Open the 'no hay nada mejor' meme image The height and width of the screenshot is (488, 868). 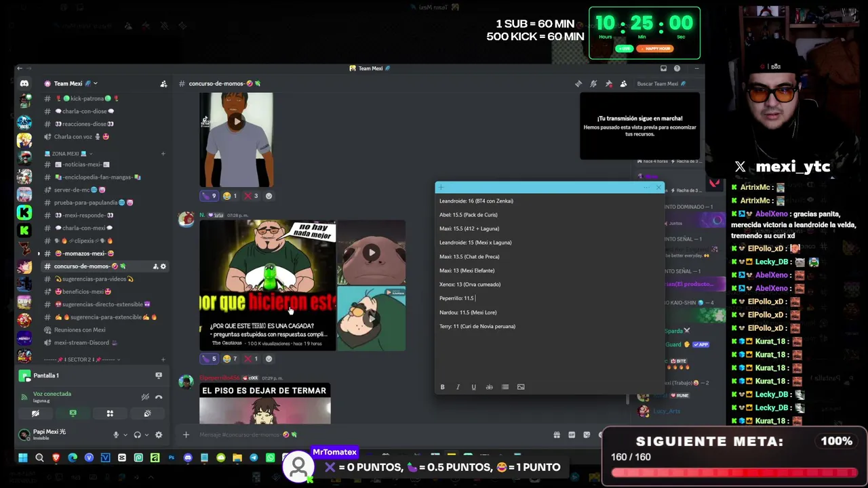click(267, 285)
